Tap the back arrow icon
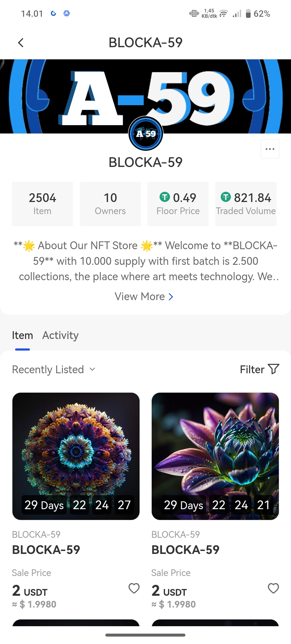 click(21, 43)
